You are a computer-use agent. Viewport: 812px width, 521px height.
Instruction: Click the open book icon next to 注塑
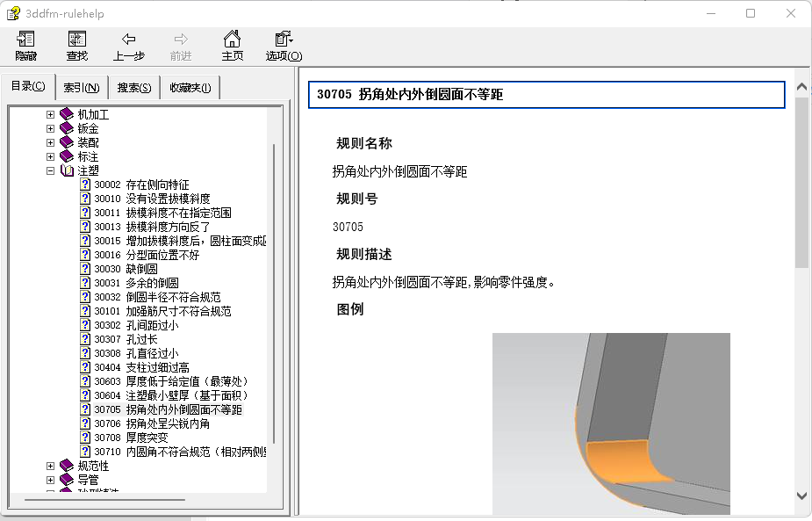pyautogui.click(x=67, y=170)
